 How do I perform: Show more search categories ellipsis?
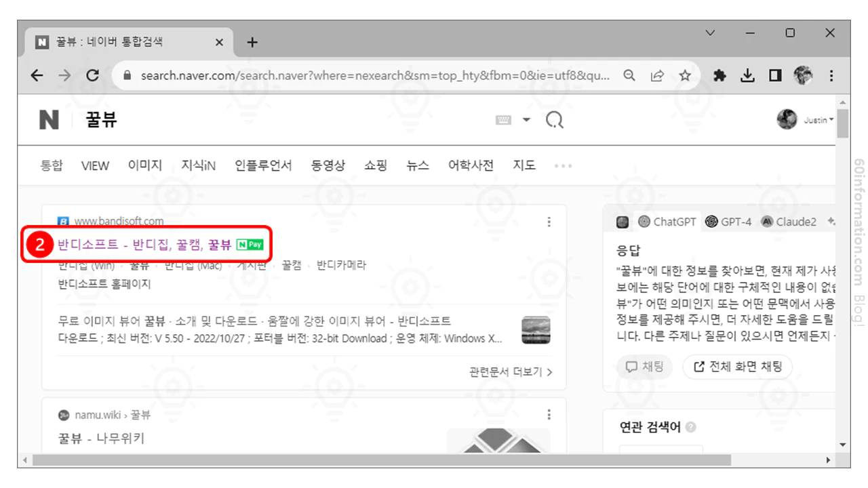click(x=563, y=166)
